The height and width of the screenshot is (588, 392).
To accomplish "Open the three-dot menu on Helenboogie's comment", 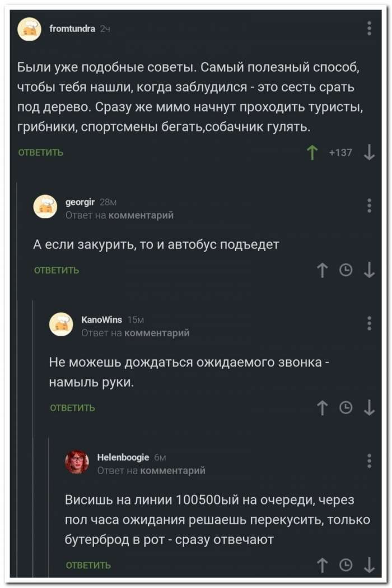I will (x=369, y=461).
